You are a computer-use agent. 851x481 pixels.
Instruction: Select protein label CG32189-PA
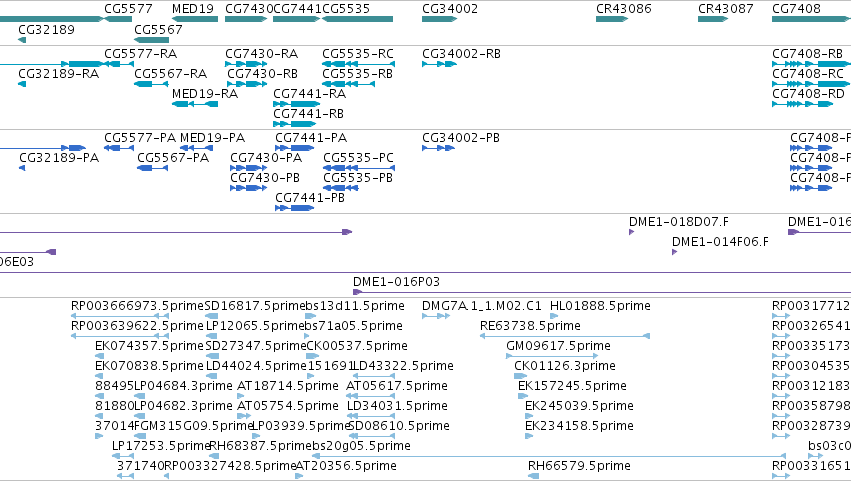59,158
